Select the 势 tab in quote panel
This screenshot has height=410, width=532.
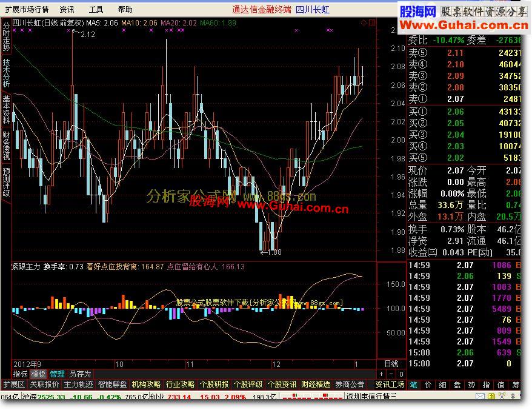pos(472,385)
